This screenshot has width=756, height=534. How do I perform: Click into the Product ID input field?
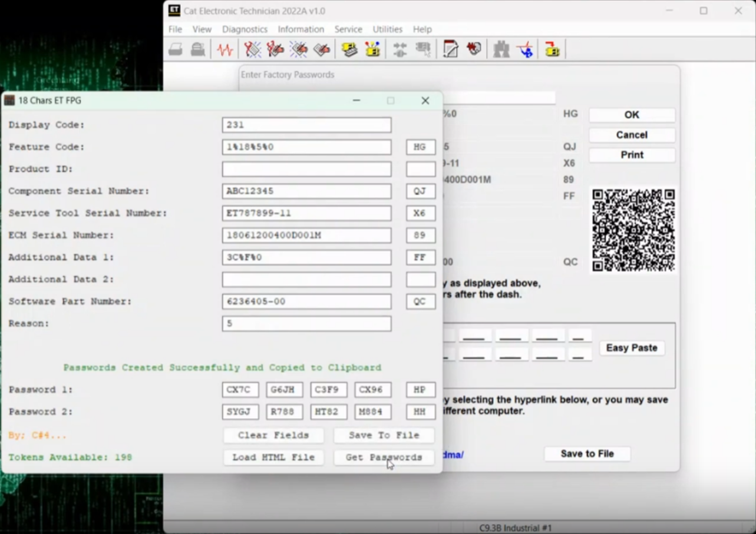(x=306, y=169)
